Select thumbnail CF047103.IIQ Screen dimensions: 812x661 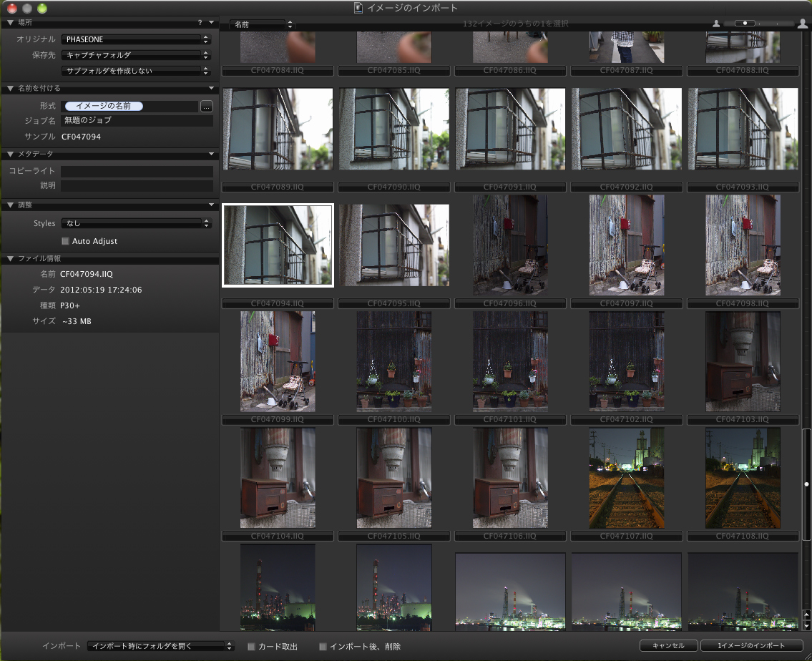743,362
